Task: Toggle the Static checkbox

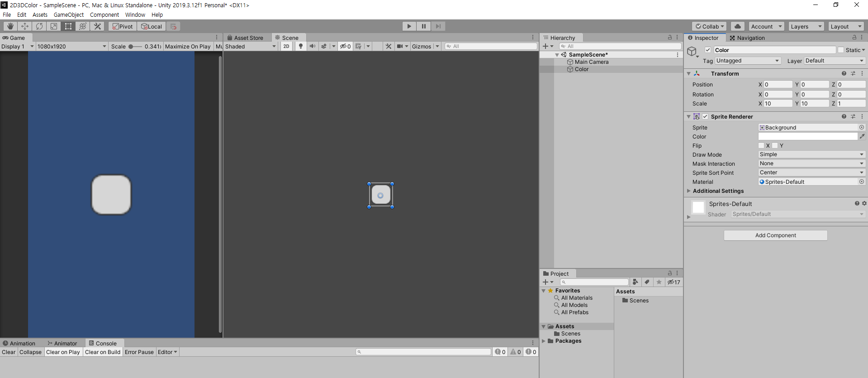Action: point(841,50)
